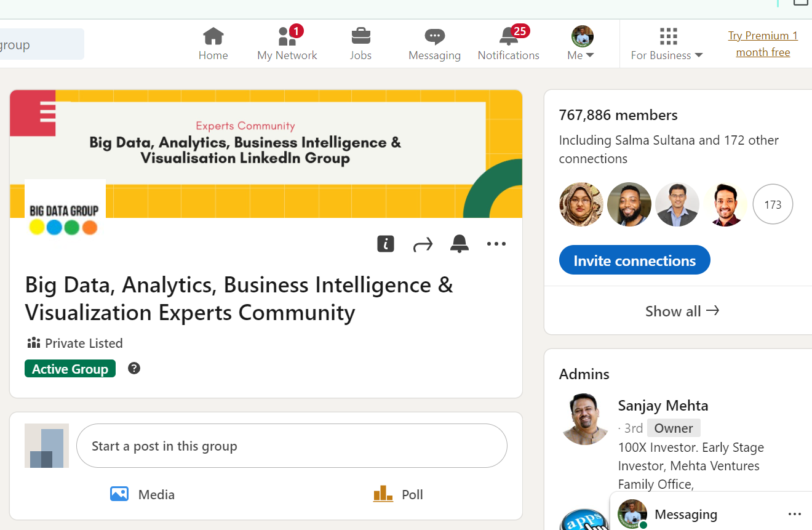812x530 pixels.
Task: Open the 173 more connections bubble
Action: [773, 204]
